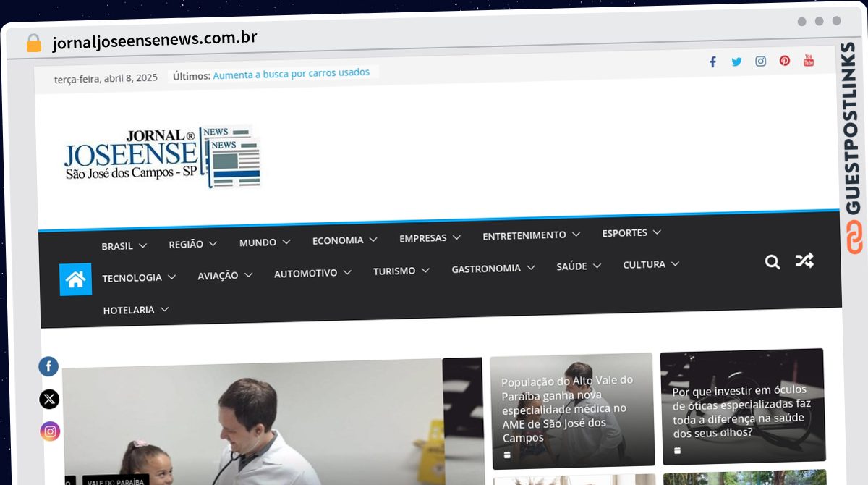This screenshot has height=485, width=868.
Task: Open the Instagram icon in top bar
Action: 760,61
